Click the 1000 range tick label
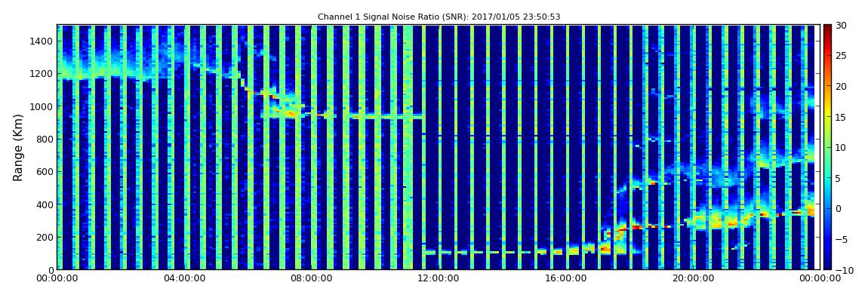The image size is (868, 307). coord(42,106)
